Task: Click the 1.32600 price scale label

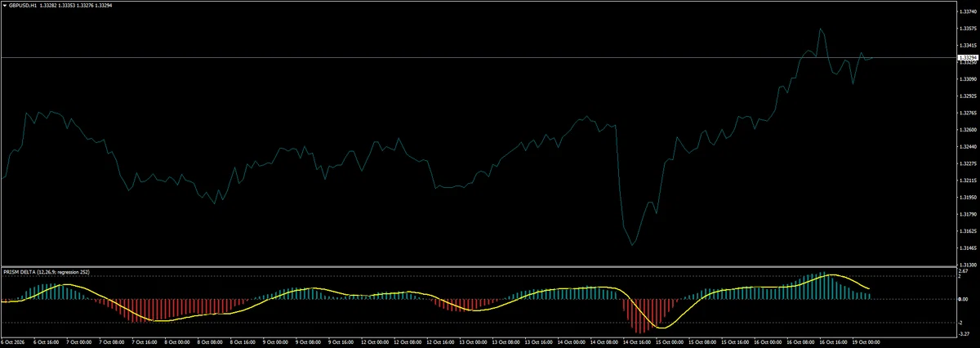Action: coord(967,130)
